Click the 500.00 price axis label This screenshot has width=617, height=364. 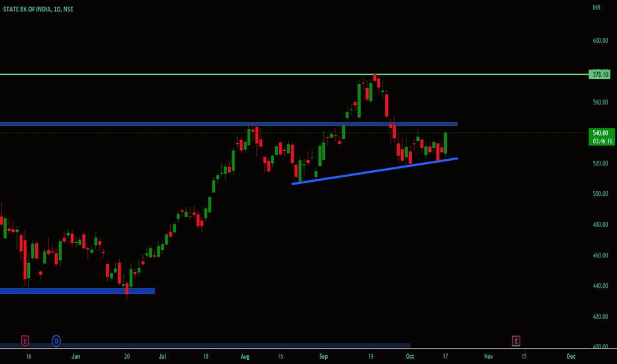pos(600,194)
